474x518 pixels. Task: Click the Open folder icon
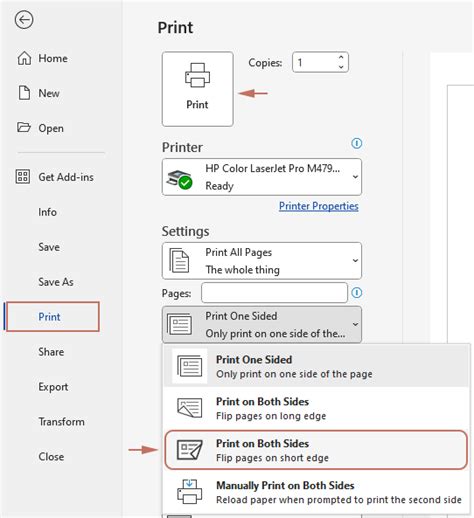pos(24,127)
